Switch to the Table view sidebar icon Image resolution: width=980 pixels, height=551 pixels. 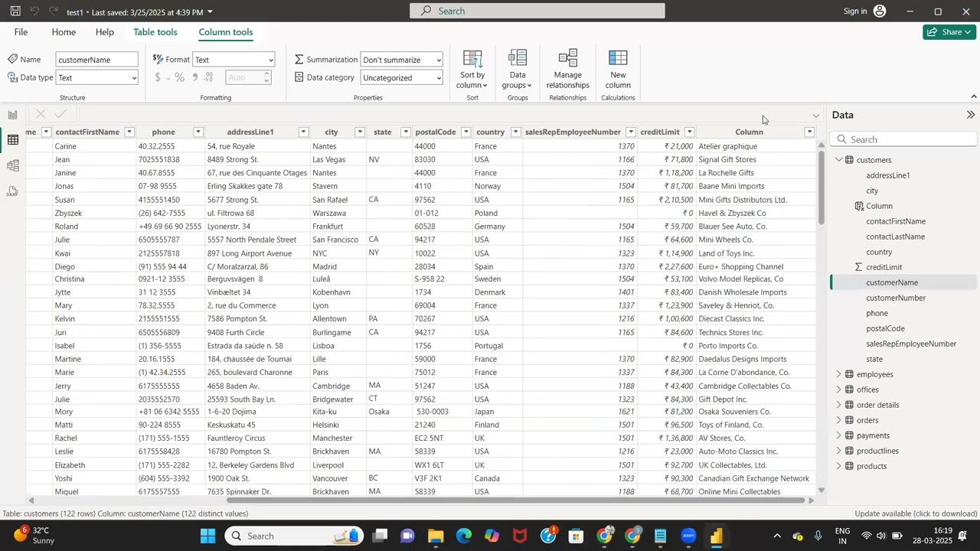point(12,140)
